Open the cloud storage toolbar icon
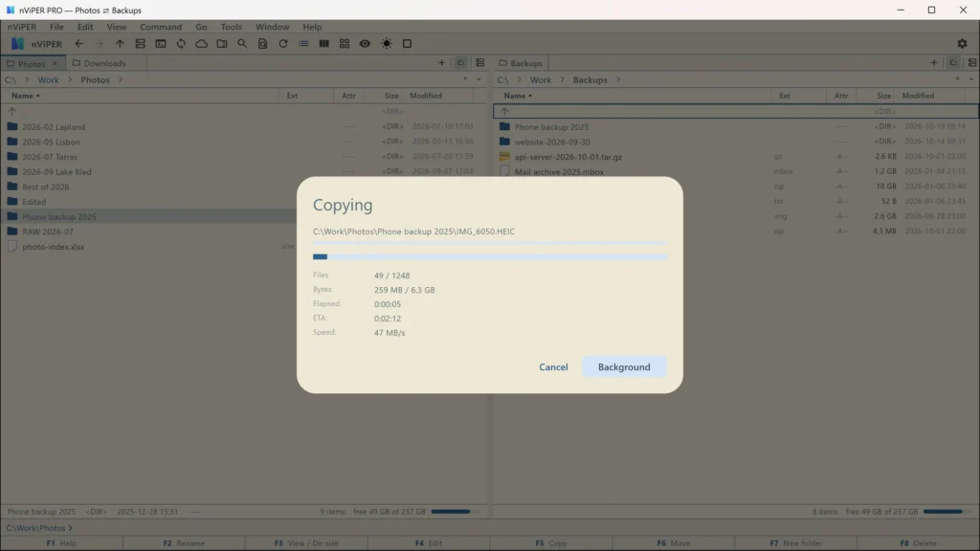Image resolution: width=980 pixels, height=551 pixels. 201,44
